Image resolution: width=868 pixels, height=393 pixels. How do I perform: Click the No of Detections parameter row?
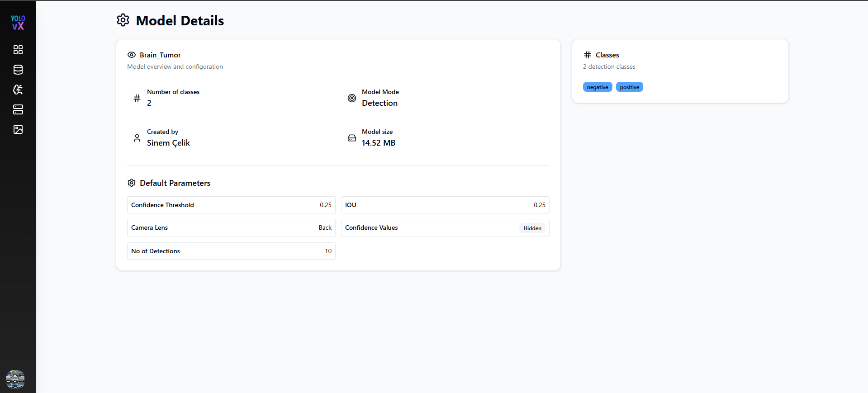coord(231,251)
